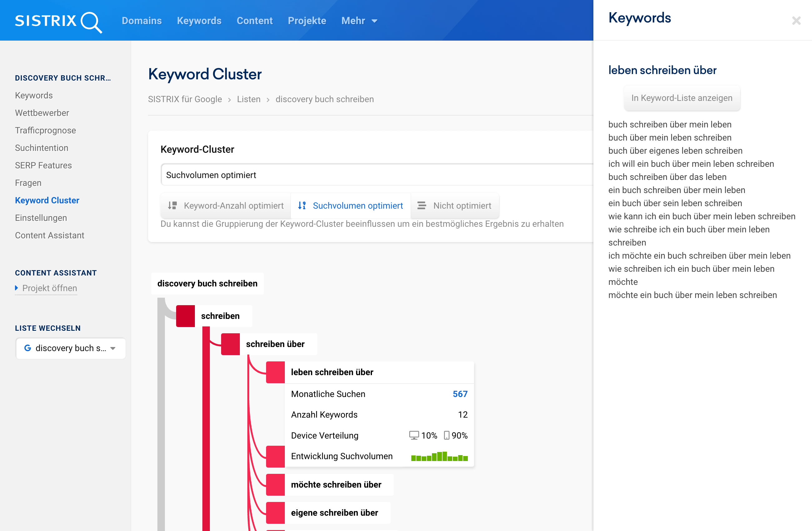812x531 pixels.
Task: Click the red schreiben cluster swatch
Action: (x=185, y=316)
